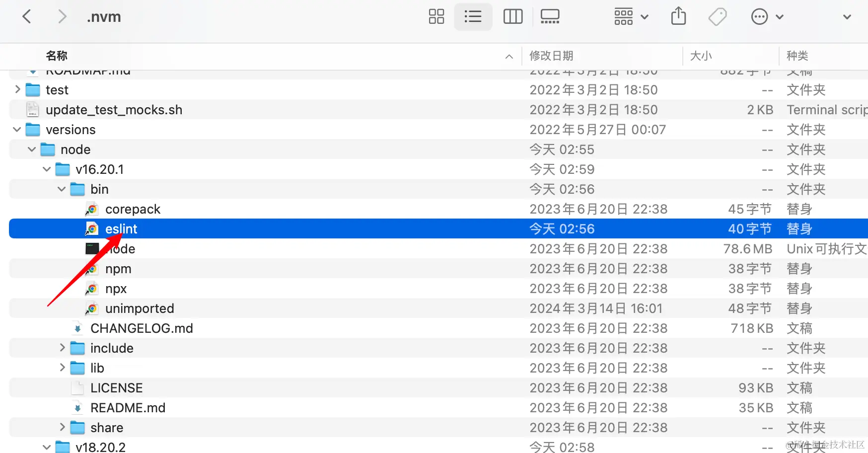The image size is (868, 453).
Task: Select the LICENSE file name
Action: [116, 388]
